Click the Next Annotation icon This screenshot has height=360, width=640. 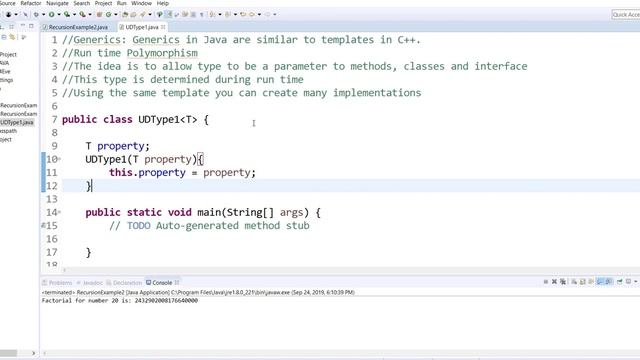point(212,14)
